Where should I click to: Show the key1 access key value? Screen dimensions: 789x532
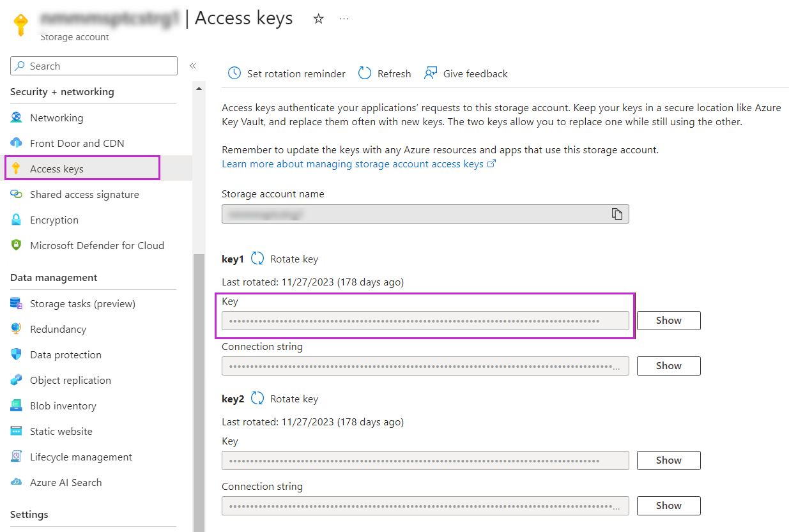668,320
